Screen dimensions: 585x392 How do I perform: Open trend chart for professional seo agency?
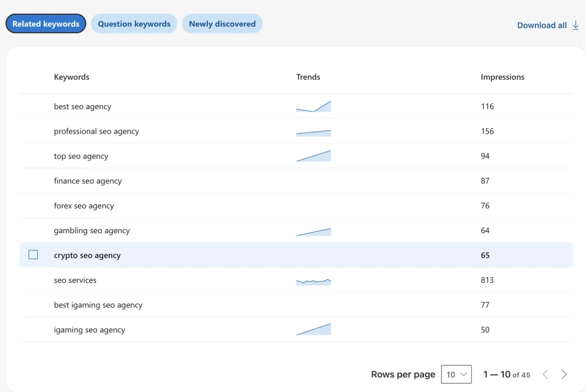coord(314,133)
